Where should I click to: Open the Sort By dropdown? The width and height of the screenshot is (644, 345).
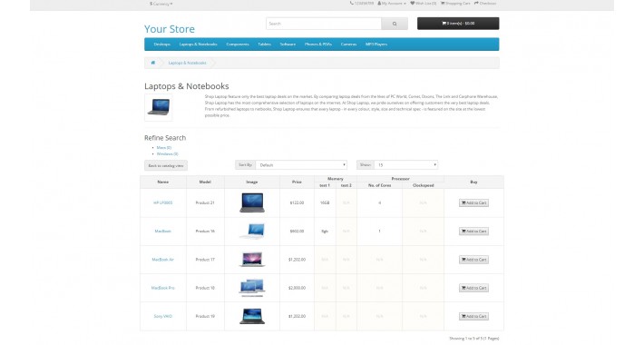[301, 165]
